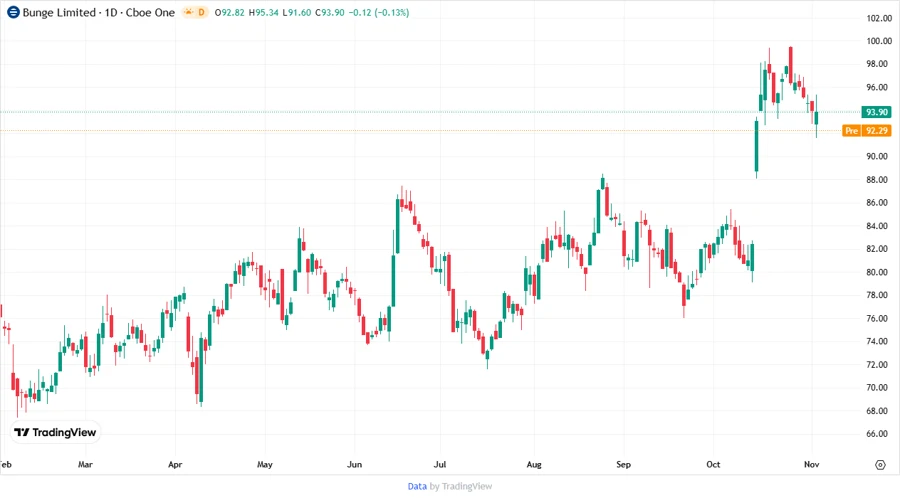Click the Mar label on time axis
900x498 pixels.
tap(85, 464)
